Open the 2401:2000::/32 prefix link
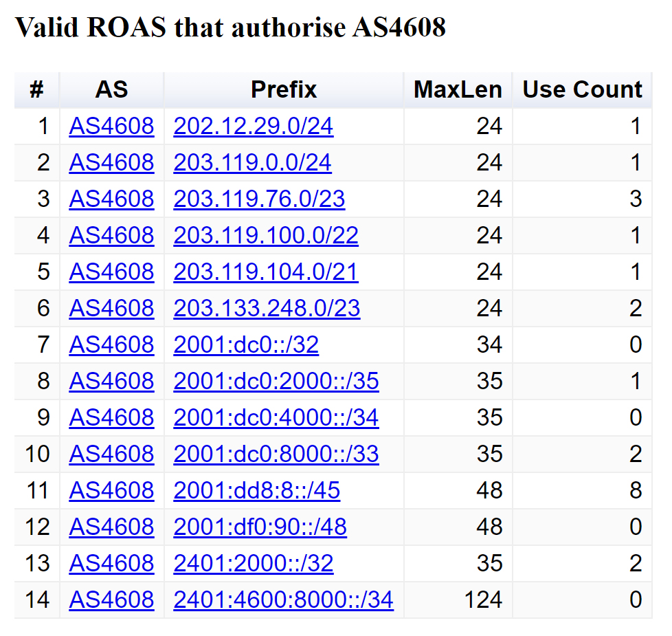 [x=254, y=563]
